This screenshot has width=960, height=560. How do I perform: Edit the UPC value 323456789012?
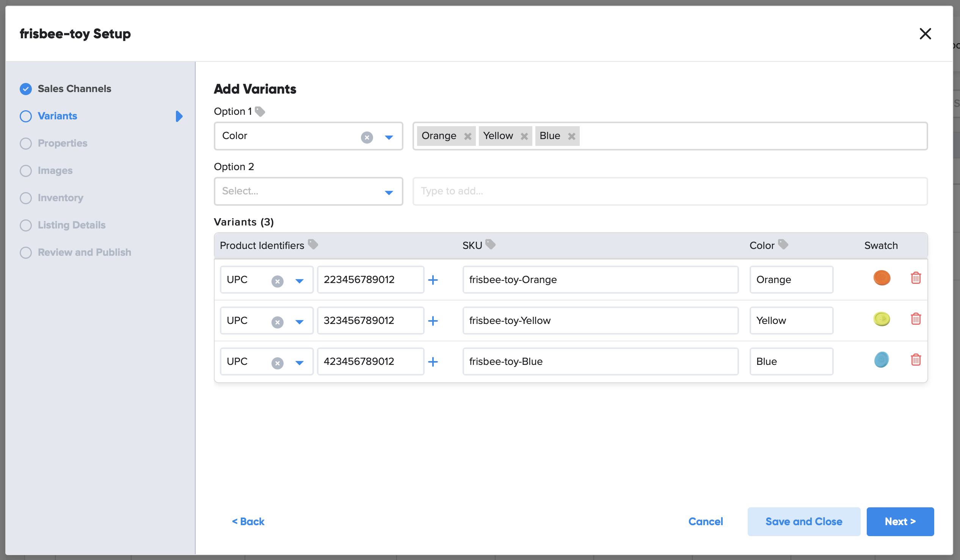371,321
